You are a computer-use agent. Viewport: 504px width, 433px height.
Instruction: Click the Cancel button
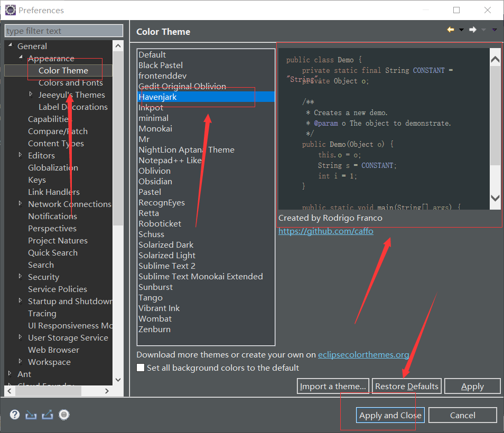click(x=463, y=416)
